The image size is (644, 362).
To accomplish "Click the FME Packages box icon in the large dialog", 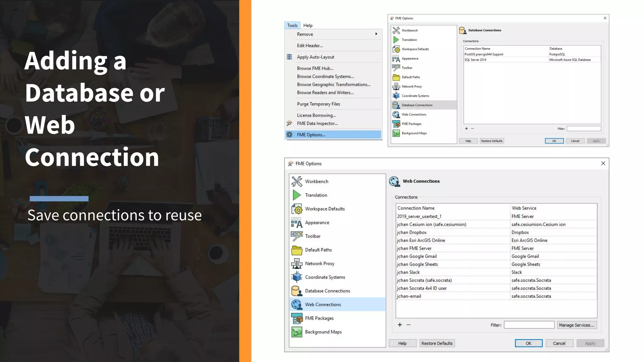I will (x=297, y=318).
